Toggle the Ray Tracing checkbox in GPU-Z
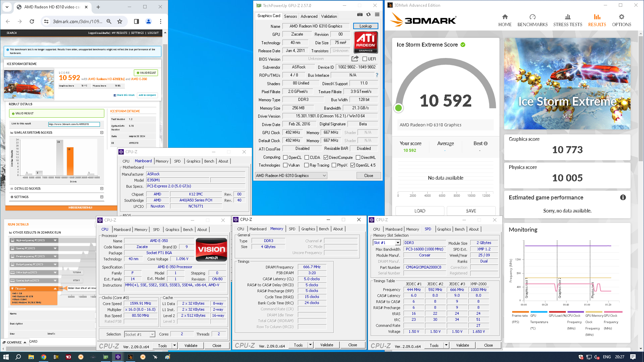The image size is (644, 362). (x=306, y=165)
